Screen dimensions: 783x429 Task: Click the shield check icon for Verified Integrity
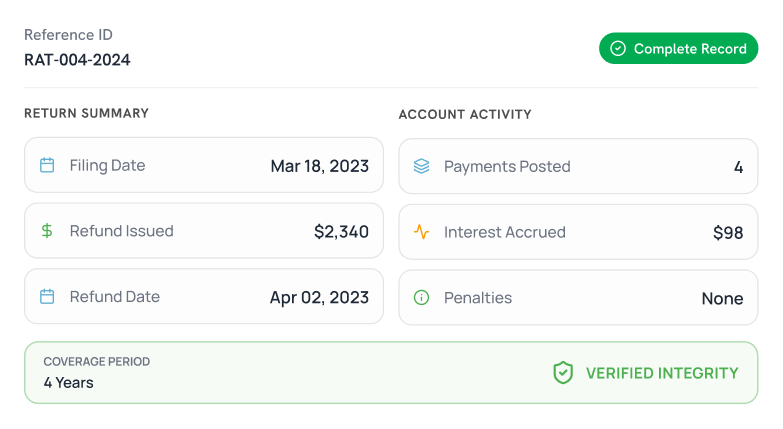(x=563, y=373)
